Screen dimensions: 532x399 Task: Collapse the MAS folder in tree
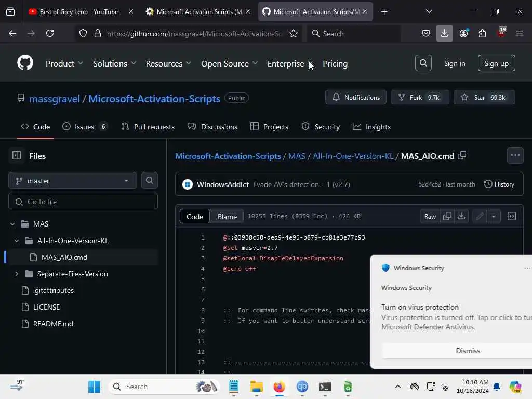(12, 224)
